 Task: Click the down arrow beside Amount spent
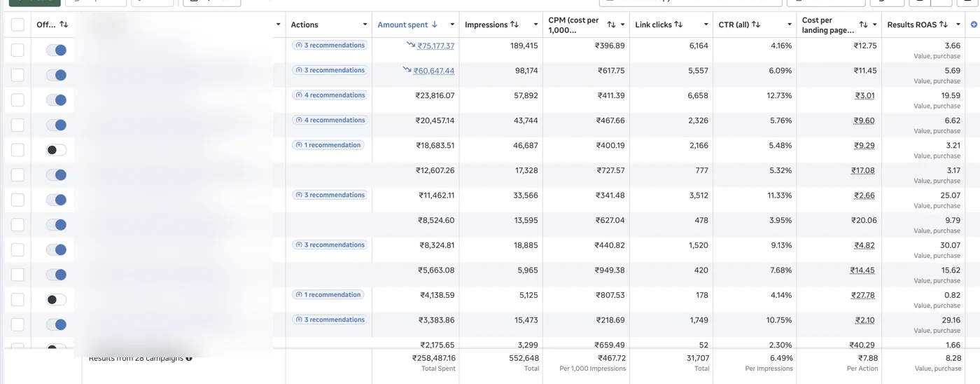point(435,25)
